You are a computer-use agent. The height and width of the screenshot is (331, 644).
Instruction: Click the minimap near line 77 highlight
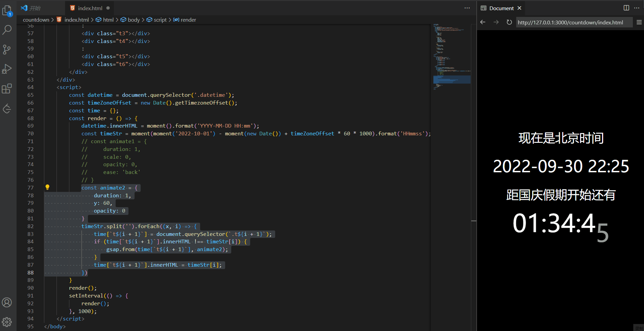451,80
